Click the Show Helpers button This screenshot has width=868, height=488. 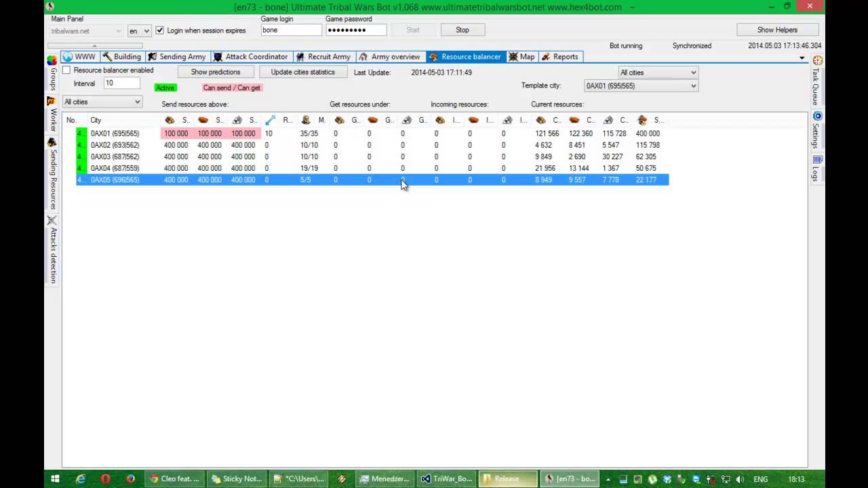tap(778, 30)
